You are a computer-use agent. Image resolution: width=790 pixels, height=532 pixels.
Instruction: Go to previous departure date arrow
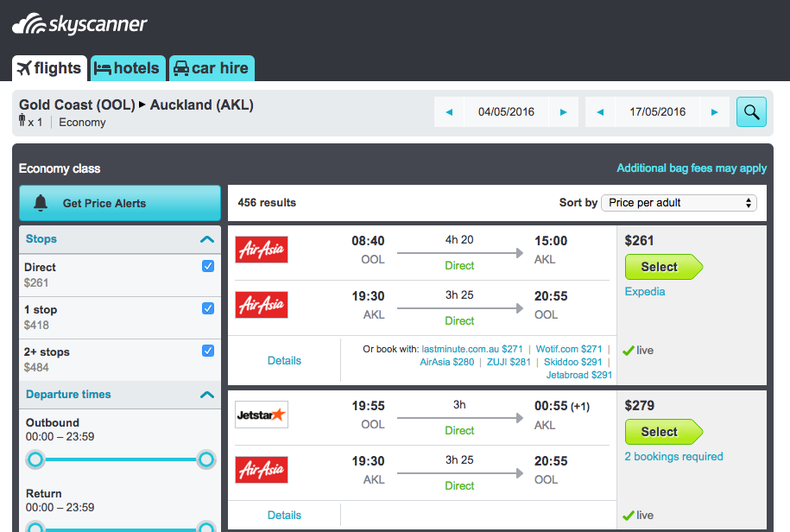(x=449, y=112)
